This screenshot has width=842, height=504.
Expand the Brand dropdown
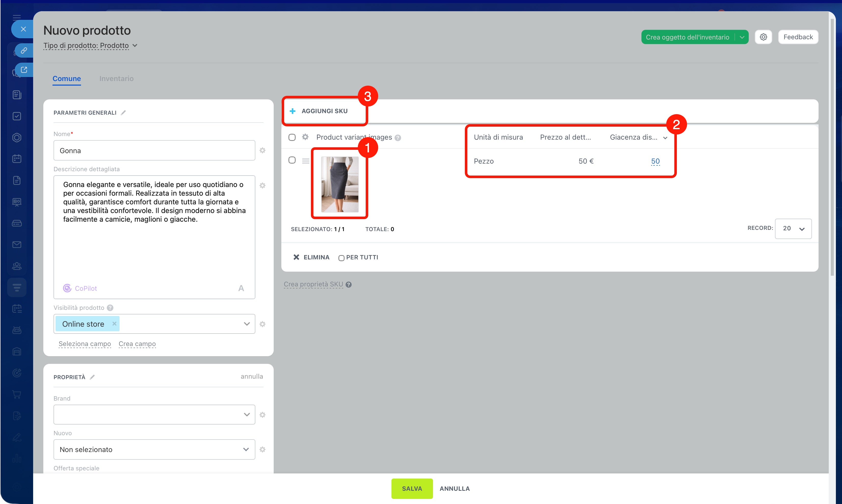[154, 414]
